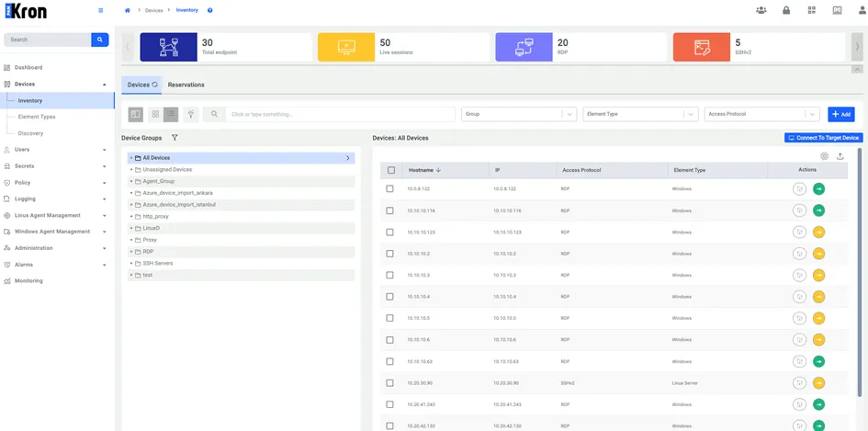The image size is (868, 431).
Task: Open the Dashboard menu item
Action: tap(28, 68)
